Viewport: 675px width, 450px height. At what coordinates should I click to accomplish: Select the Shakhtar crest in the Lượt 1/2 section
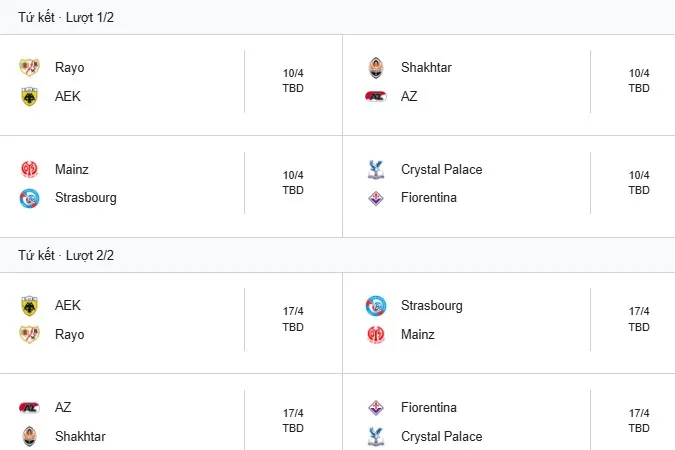pyautogui.click(x=374, y=68)
